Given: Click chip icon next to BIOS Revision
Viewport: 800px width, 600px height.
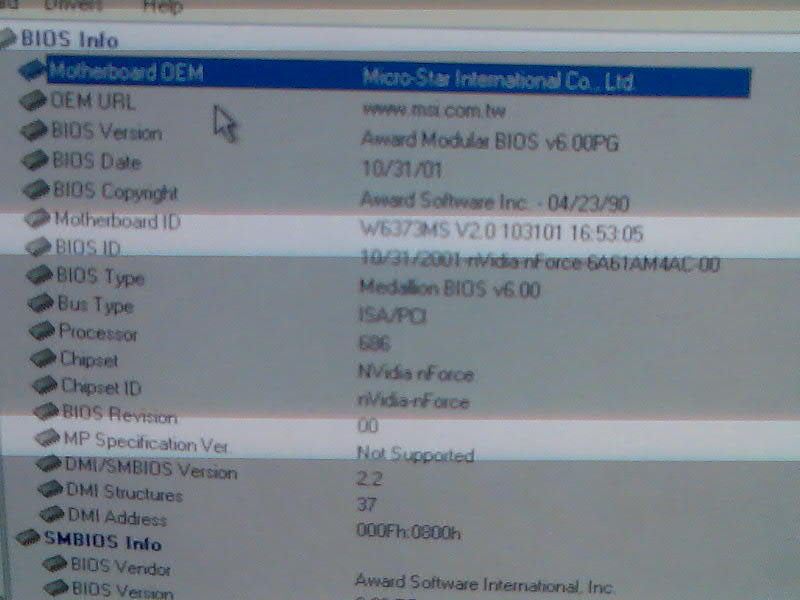Looking at the screenshot, I should click(46, 411).
